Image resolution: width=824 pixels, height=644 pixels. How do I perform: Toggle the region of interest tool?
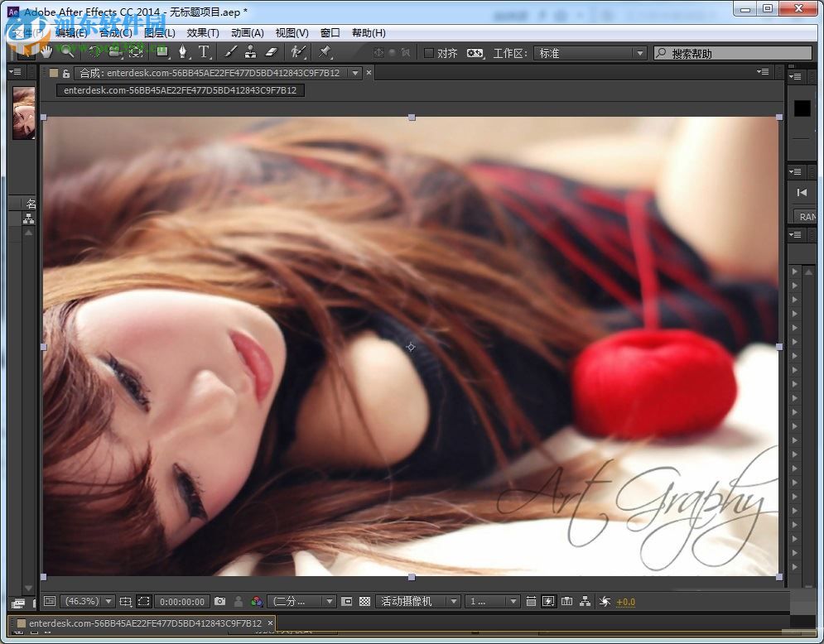[142, 601]
